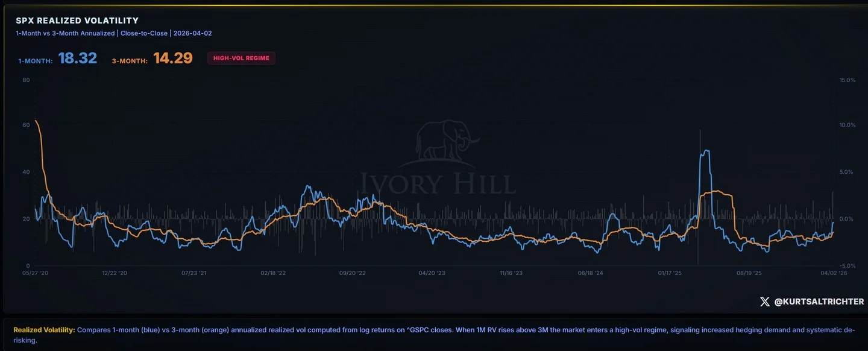The height and width of the screenshot is (351, 868).
Task: Click the 1-MONTH: label
Action: point(35,60)
